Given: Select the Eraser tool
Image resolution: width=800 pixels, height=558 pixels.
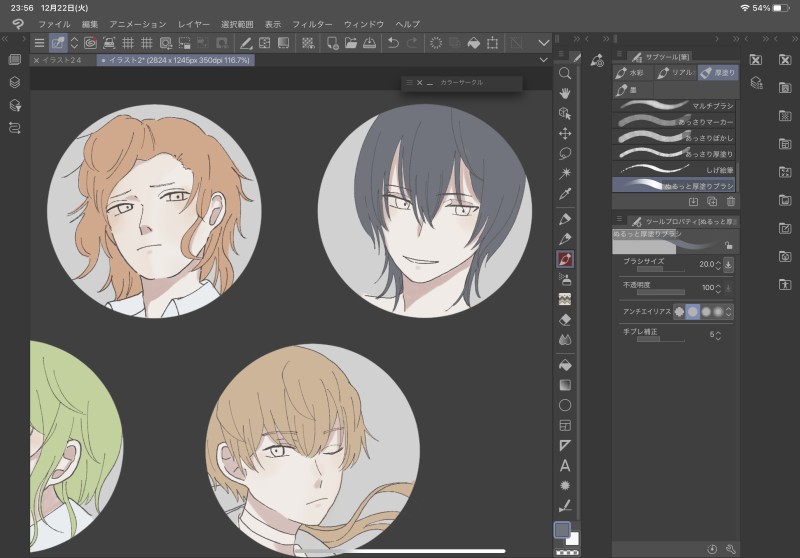Looking at the screenshot, I should point(565,319).
